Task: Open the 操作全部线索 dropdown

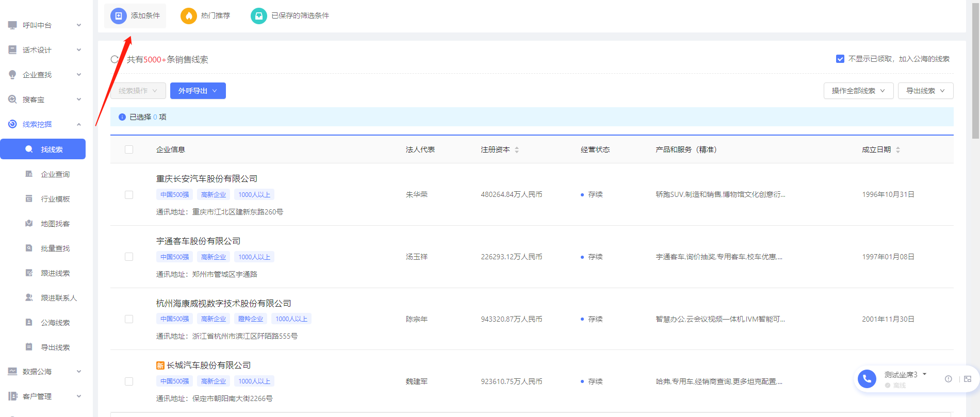Action: click(859, 91)
